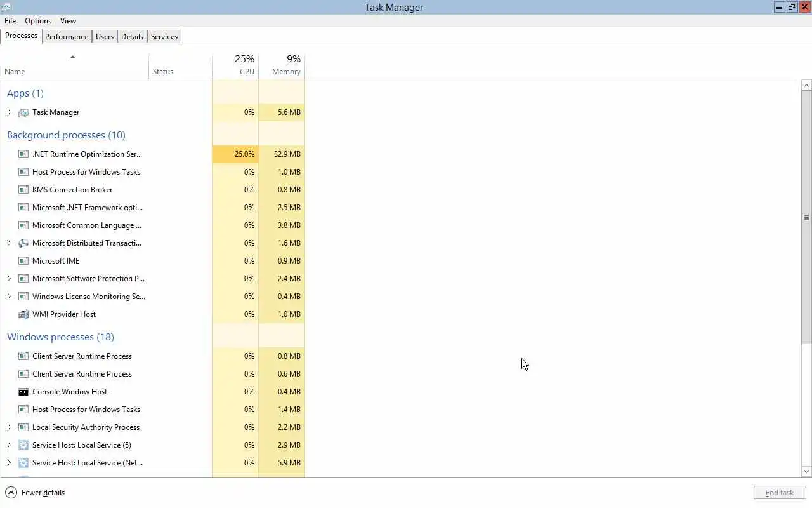Click the Microsoft Distributed Transaction icon
This screenshot has height=508, width=812.
pyautogui.click(x=23, y=243)
